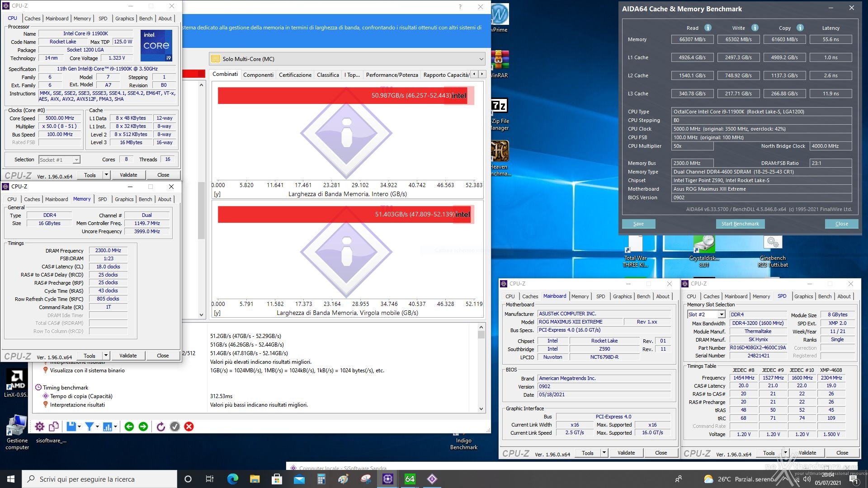The image size is (868, 488).
Task: Click Validate in CPU-Z CPU window
Action: pyautogui.click(x=128, y=175)
